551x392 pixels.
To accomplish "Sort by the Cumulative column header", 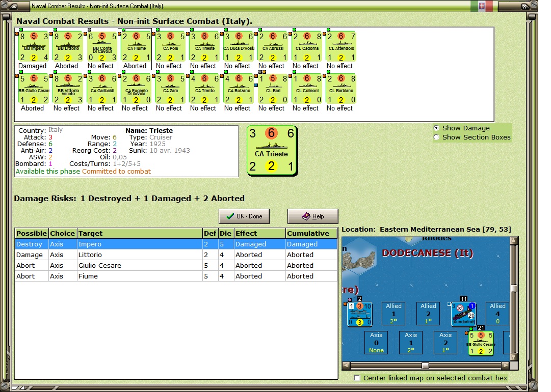I will point(311,233).
